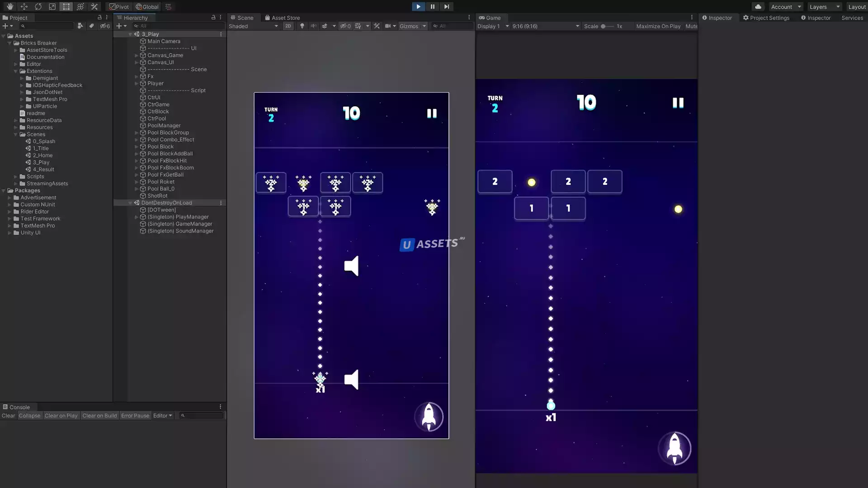Select the Scale tool

[x=52, y=7]
